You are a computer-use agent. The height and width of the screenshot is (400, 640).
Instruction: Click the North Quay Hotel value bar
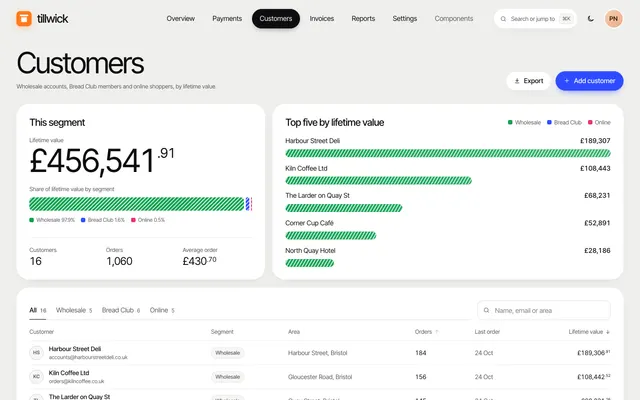[309, 263]
